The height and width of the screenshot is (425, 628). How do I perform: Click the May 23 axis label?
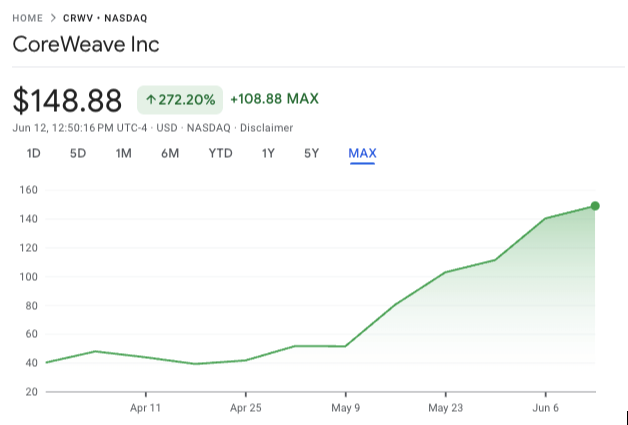[445, 408]
